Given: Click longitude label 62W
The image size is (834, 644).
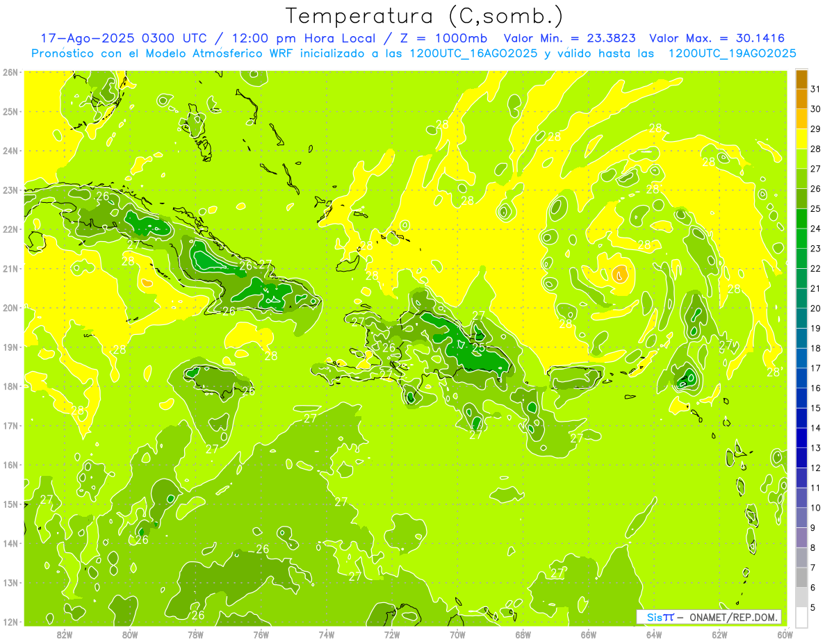Looking at the screenshot, I should tap(719, 634).
